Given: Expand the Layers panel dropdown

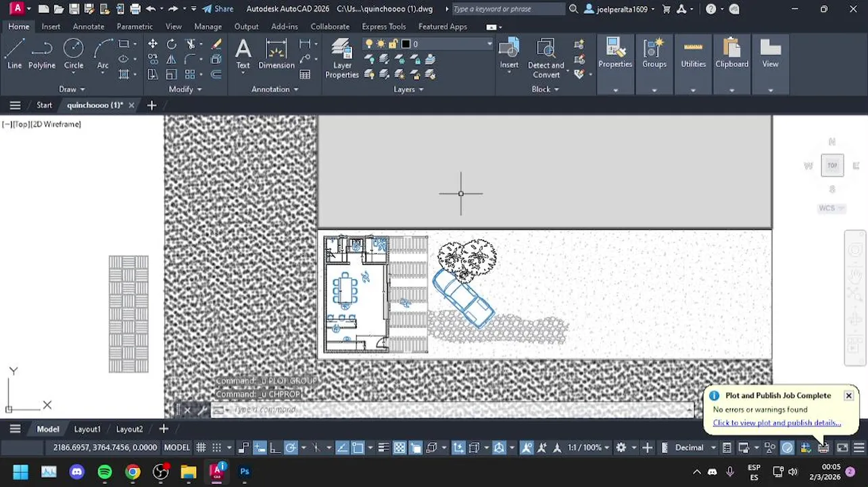Looking at the screenshot, I should pyautogui.click(x=408, y=89).
